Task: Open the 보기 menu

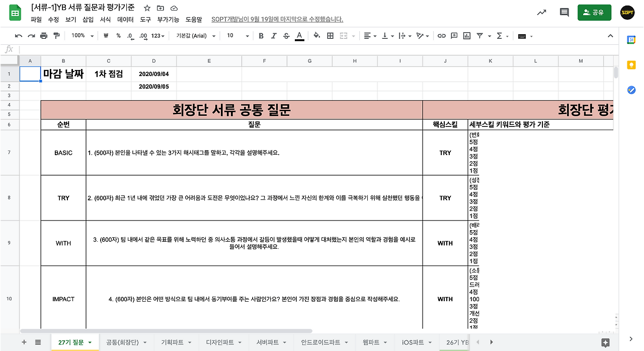Action: (x=70, y=20)
